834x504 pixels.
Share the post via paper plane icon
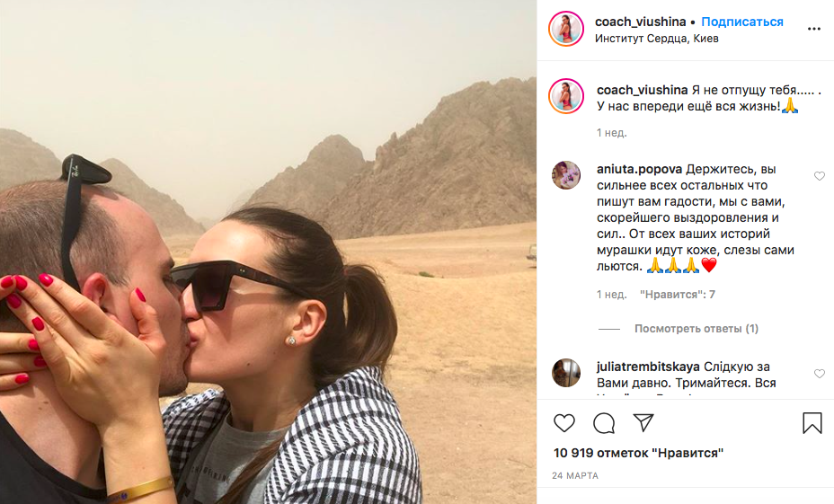[643, 422]
